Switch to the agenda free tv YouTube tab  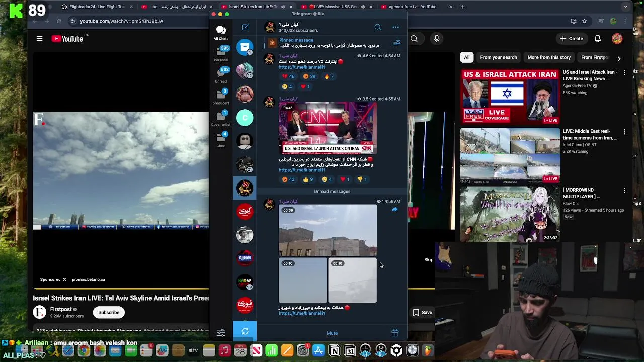[x=417, y=7]
